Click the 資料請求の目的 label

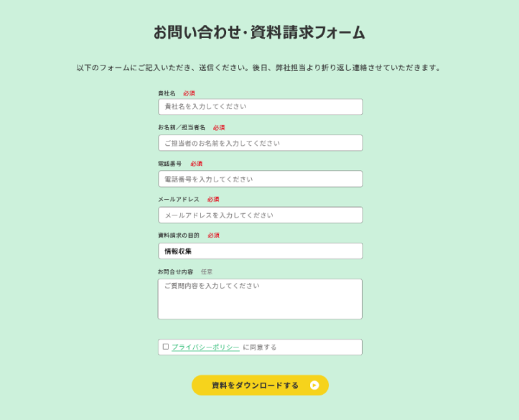[x=179, y=235]
